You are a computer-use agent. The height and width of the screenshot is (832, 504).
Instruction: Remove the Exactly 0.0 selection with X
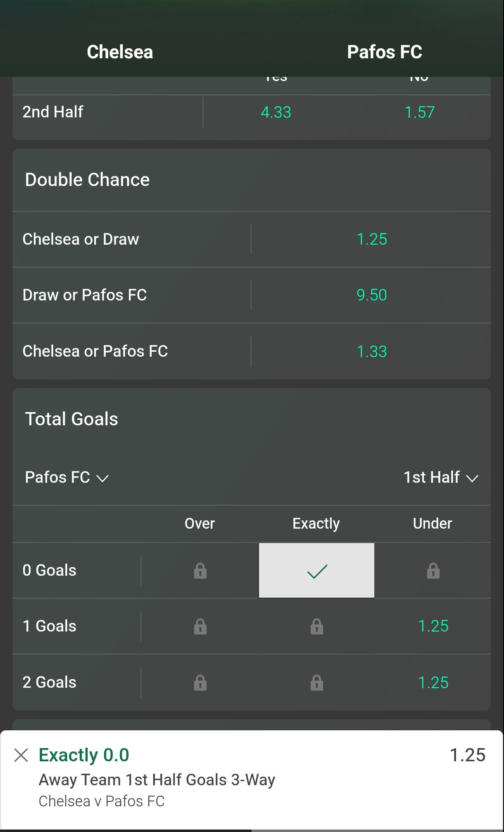point(21,755)
